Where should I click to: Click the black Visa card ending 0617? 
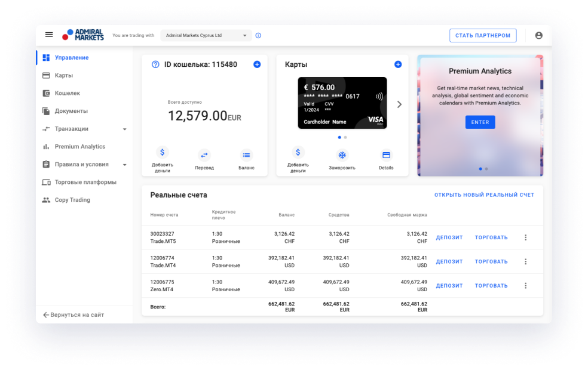click(342, 103)
